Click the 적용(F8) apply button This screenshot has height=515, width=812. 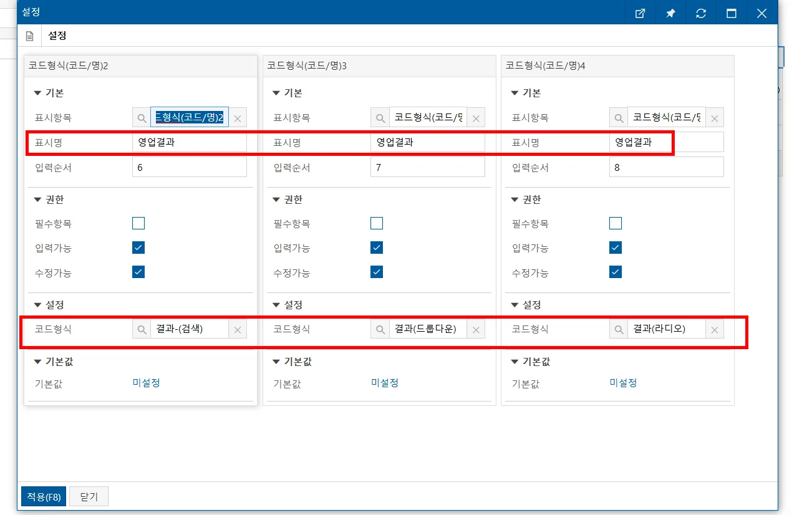click(x=44, y=497)
